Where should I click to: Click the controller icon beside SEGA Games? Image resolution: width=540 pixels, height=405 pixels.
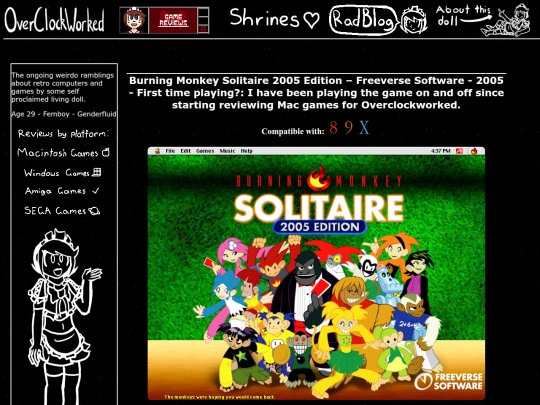coord(94,211)
